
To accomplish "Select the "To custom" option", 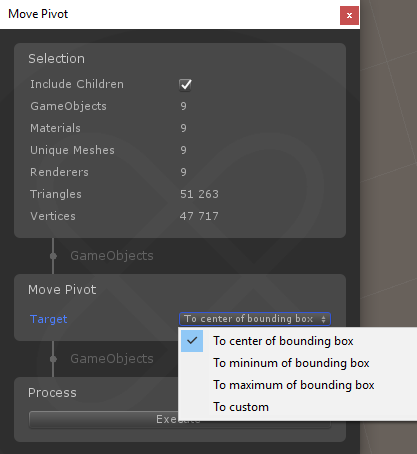I will 241,407.
